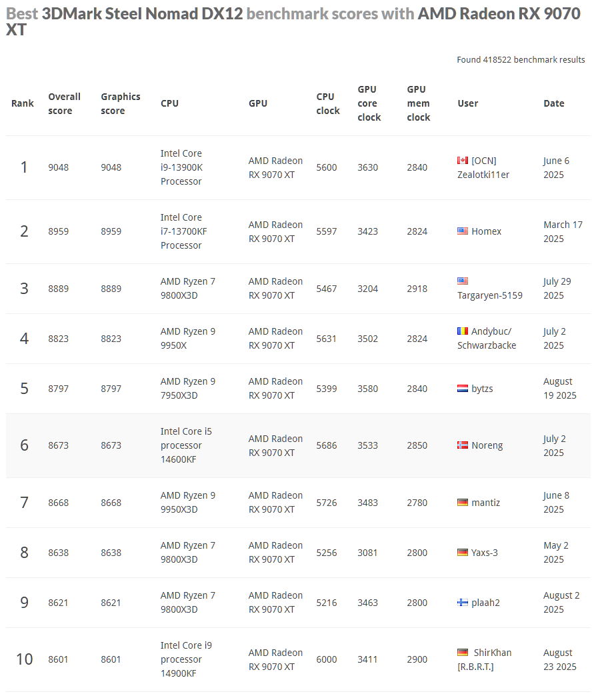Click the Romanian flag beside Andybuc
The height and width of the screenshot is (700, 598).
pyautogui.click(x=463, y=331)
